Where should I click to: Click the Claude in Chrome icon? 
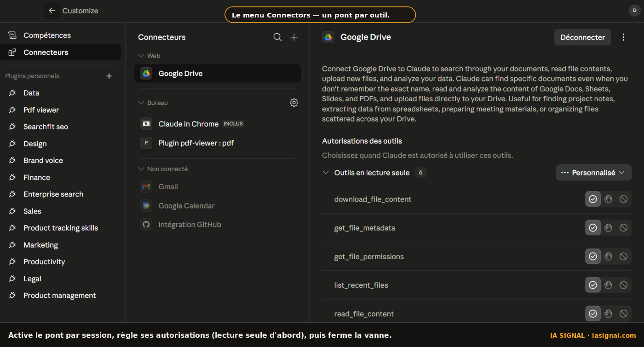click(x=146, y=124)
